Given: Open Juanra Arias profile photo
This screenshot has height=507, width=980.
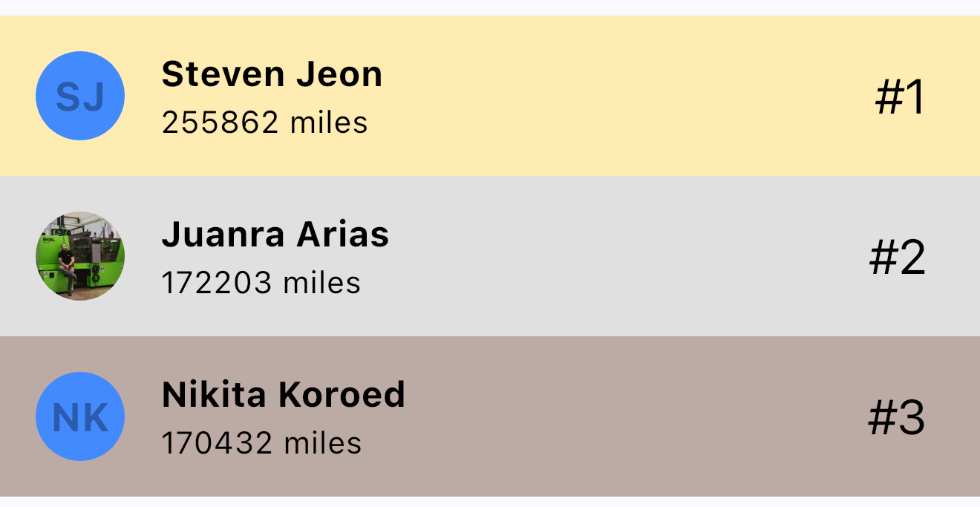Looking at the screenshot, I should 80,256.
